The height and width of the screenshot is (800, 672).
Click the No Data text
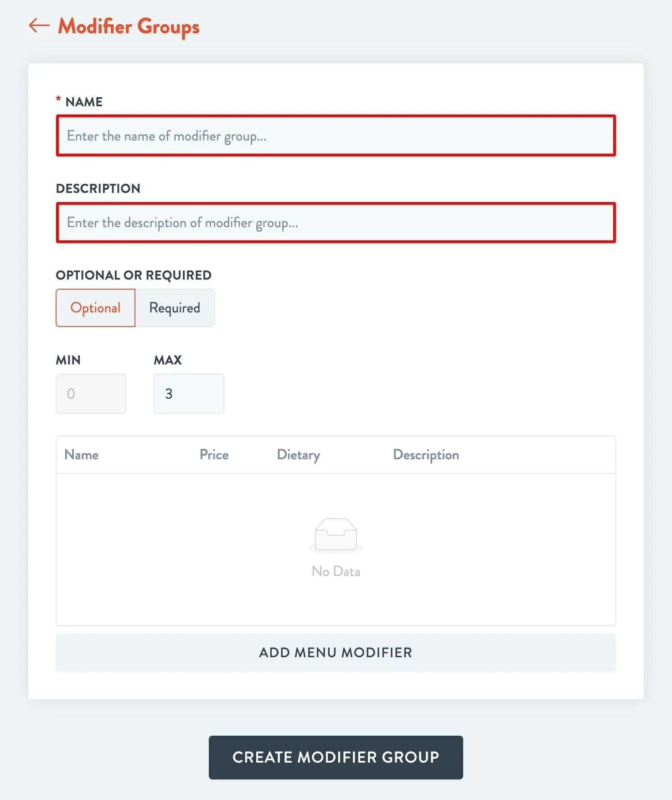coord(336,571)
